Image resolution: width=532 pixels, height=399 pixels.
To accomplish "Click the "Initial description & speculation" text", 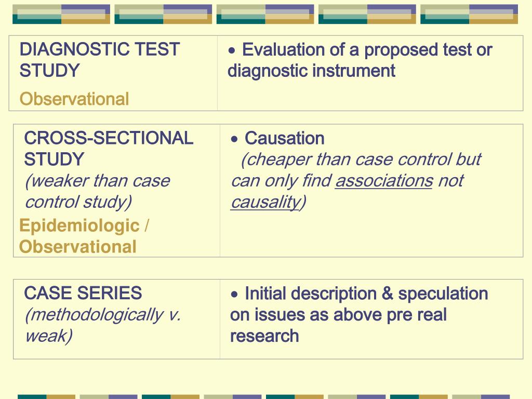I will pyautogui.click(x=366, y=294).
